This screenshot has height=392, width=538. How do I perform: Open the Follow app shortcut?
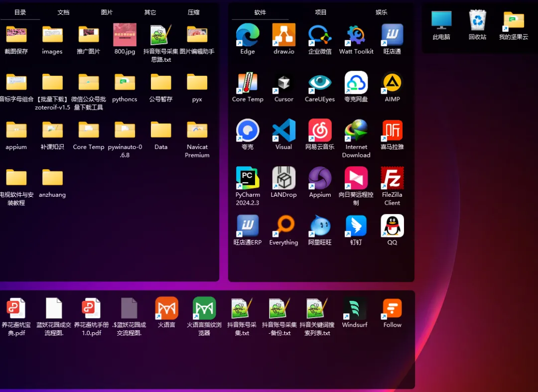(392, 308)
